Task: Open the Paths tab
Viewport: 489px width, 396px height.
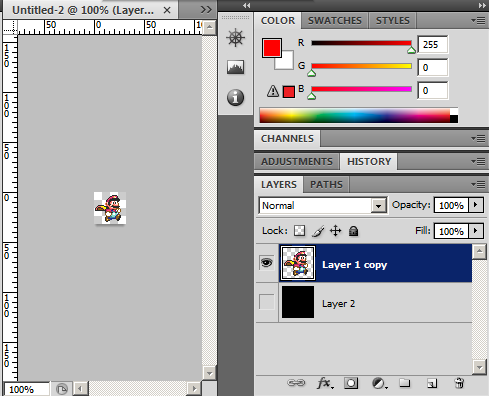Action: [326, 185]
